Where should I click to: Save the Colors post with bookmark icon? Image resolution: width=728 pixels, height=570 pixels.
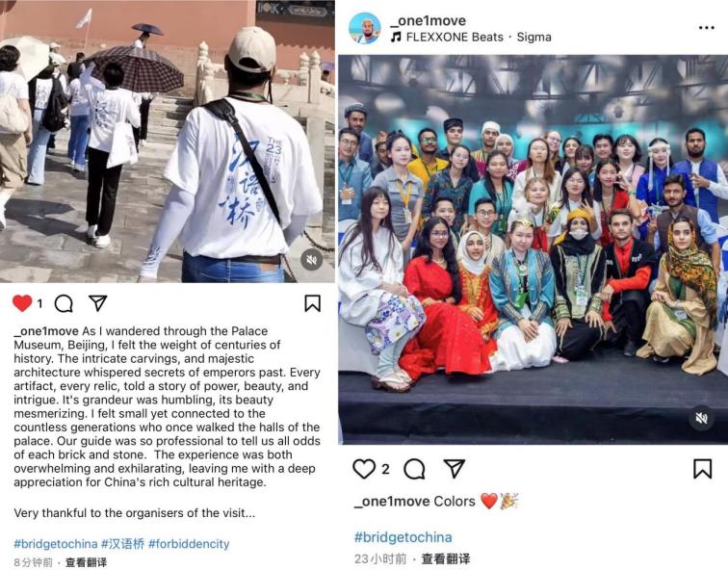702,469
